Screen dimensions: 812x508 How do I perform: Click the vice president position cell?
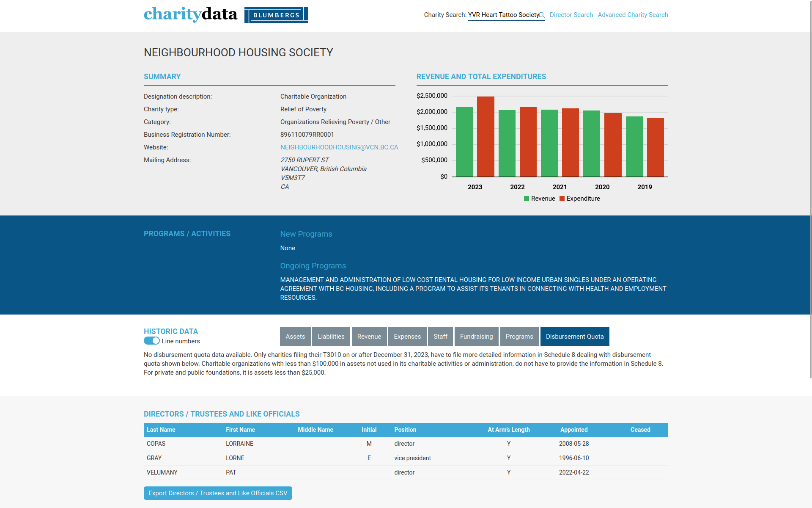412,458
